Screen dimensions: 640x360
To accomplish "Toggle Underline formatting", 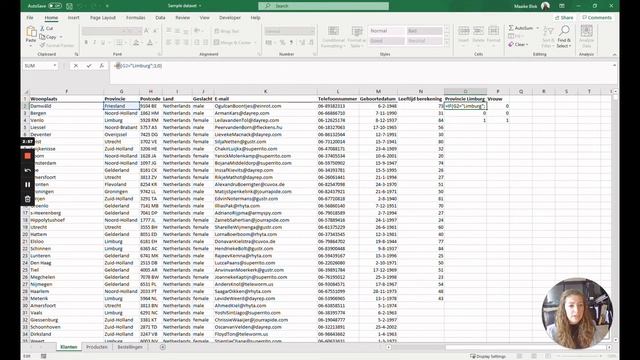I will tap(103, 42).
